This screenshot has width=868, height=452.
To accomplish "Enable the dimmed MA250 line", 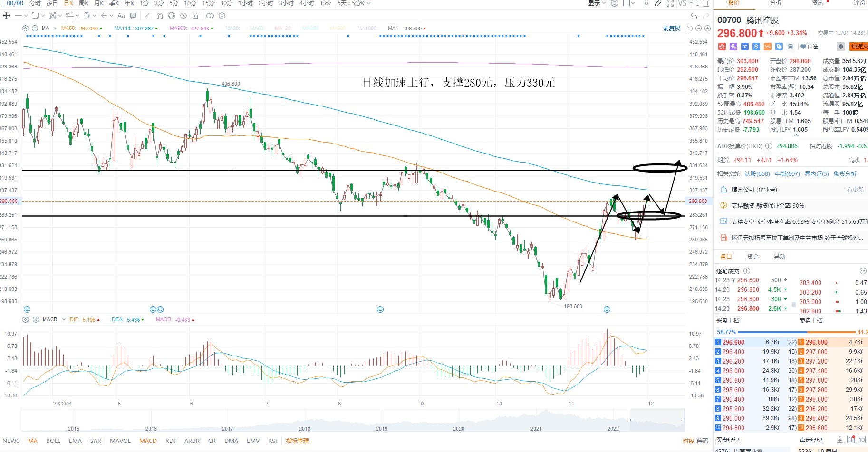I will point(310,29).
